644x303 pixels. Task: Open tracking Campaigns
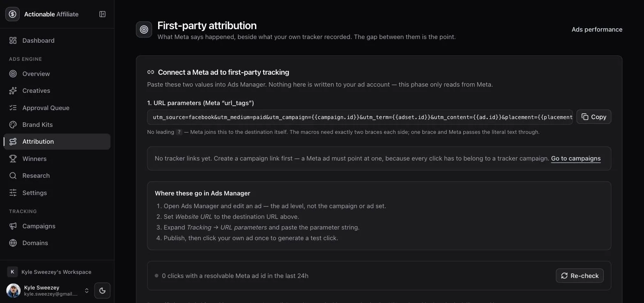click(x=57, y=226)
